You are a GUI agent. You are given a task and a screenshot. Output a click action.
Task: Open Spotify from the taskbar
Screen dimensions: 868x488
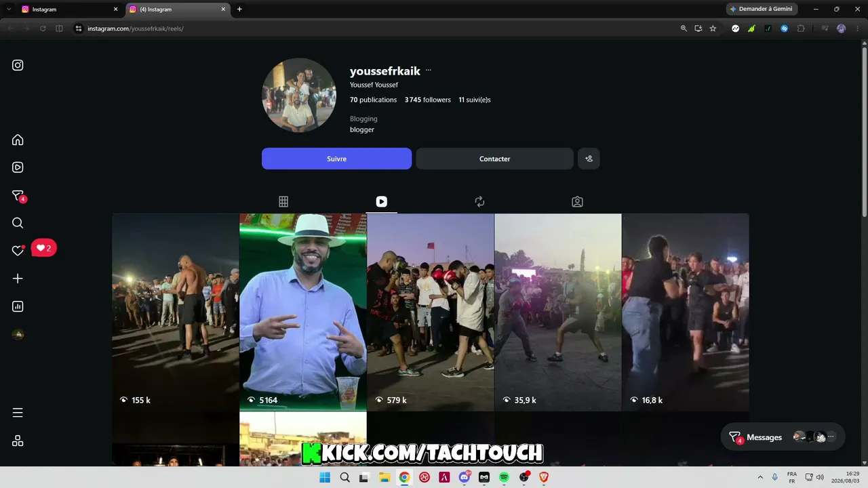click(x=504, y=477)
